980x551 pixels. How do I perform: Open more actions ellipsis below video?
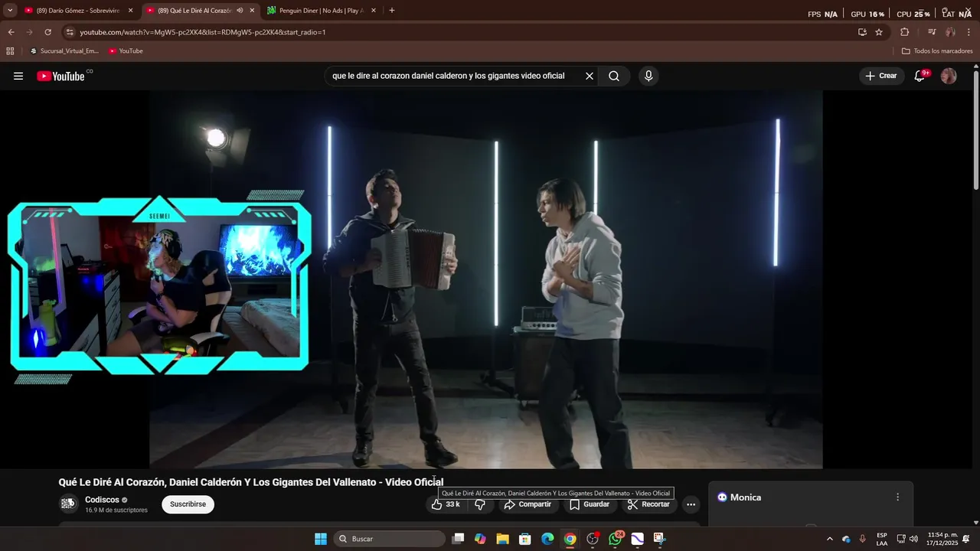click(x=691, y=504)
